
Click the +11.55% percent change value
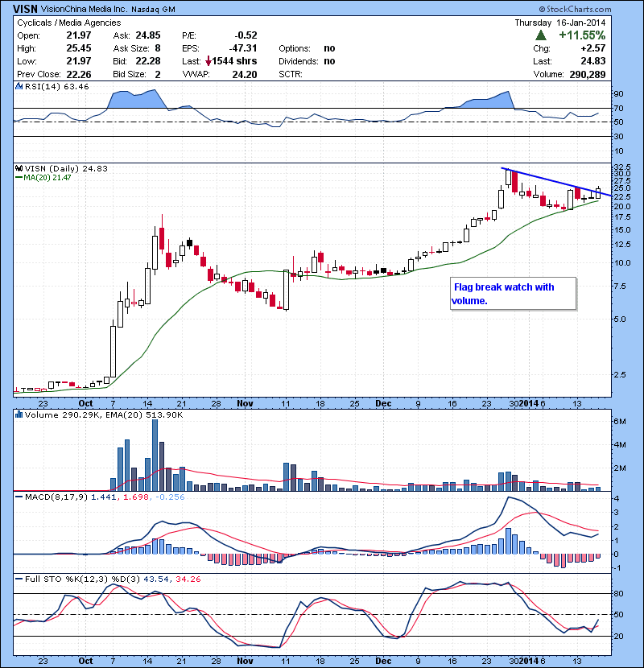pos(582,35)
